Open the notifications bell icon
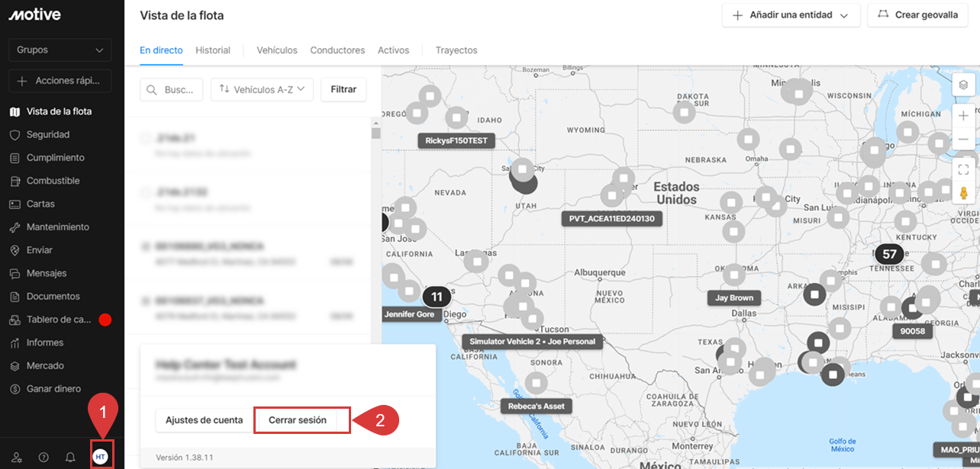Screen dimensions: 980x469 tap(70, 457)
